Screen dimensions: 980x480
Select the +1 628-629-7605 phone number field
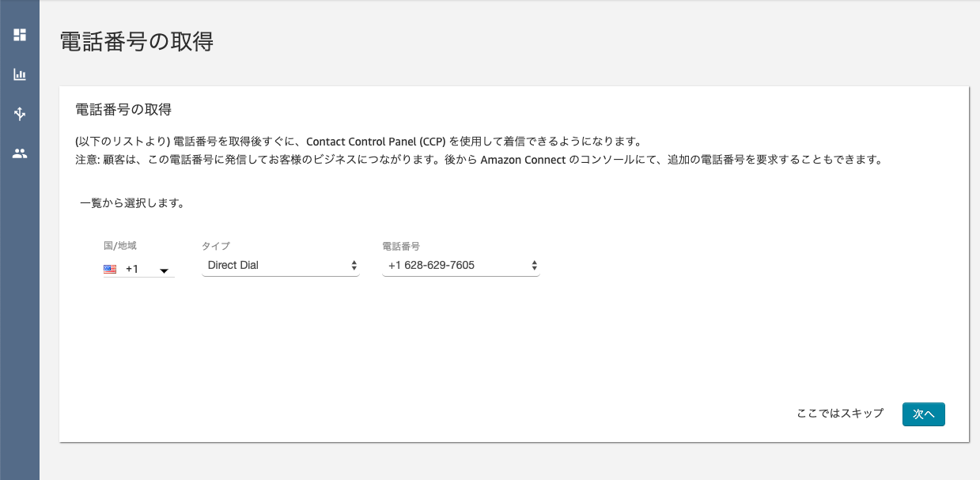click(x=460, y=265)
